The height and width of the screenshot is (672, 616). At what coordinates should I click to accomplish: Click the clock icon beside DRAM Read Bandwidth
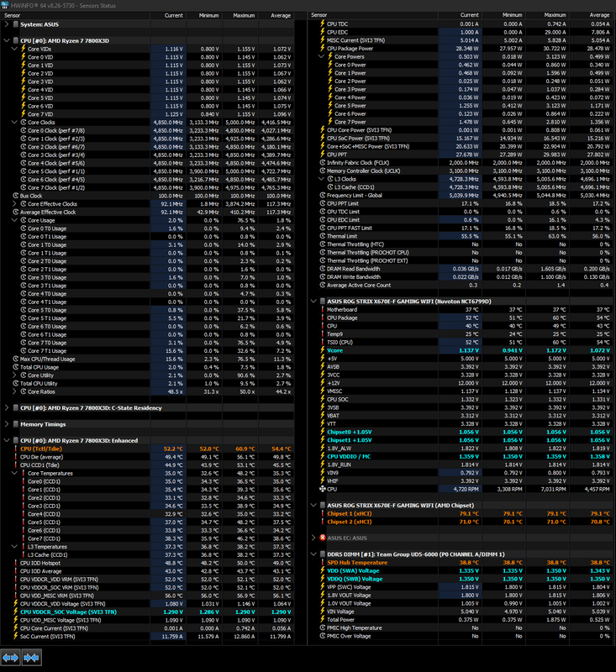[x=323, y=269]
